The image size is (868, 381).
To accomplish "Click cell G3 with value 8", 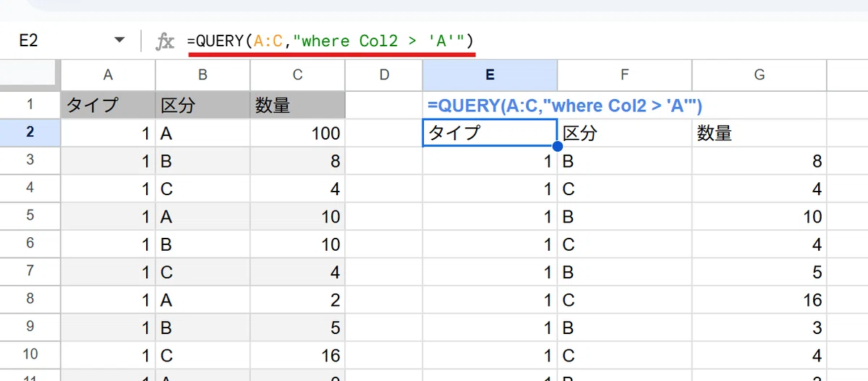I will tap(759, 160).
